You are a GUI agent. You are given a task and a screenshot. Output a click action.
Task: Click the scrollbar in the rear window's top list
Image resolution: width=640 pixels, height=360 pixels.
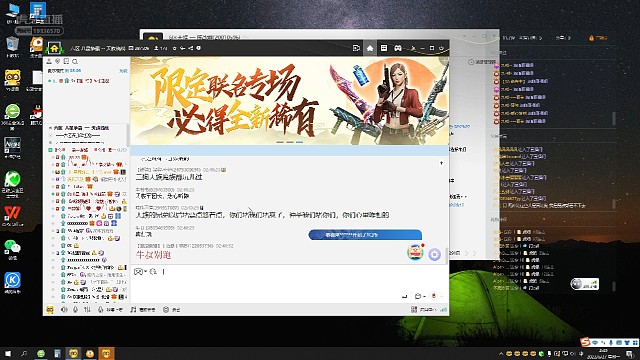pos(613,118)
